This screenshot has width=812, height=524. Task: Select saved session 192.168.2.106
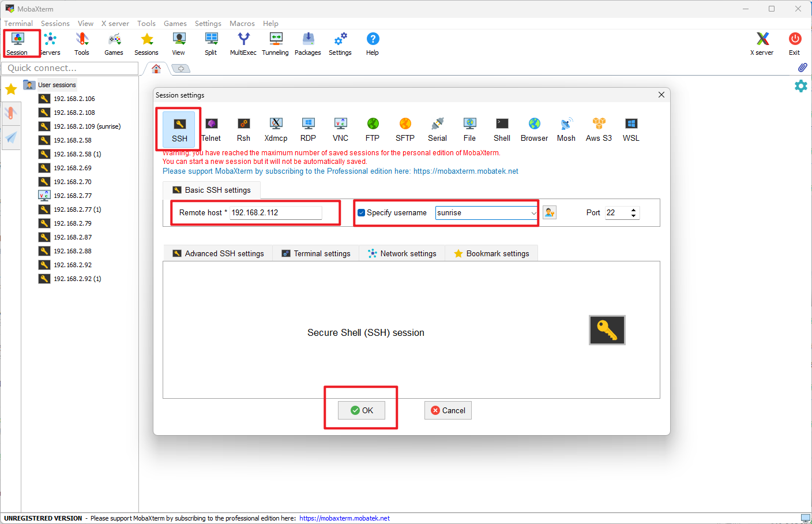(67, 99)
